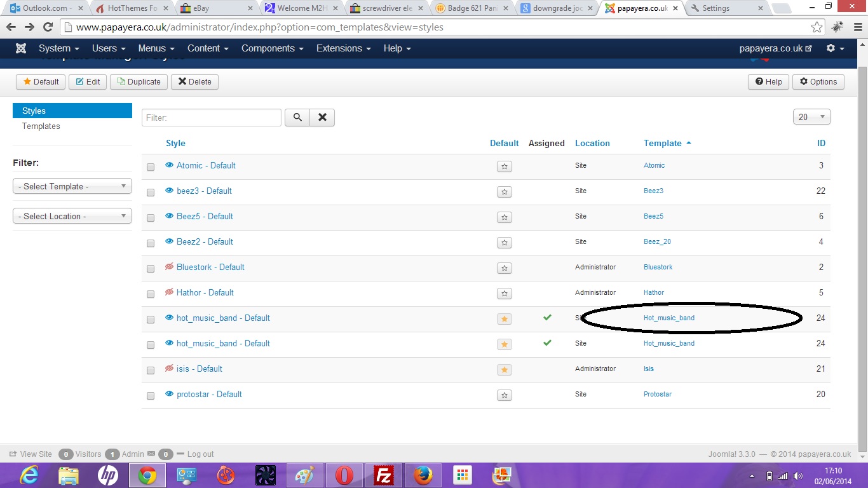Viewport: 868px width, 488px height.
Task: Click the default star for Hathor - Default
Action: [505, 294]
